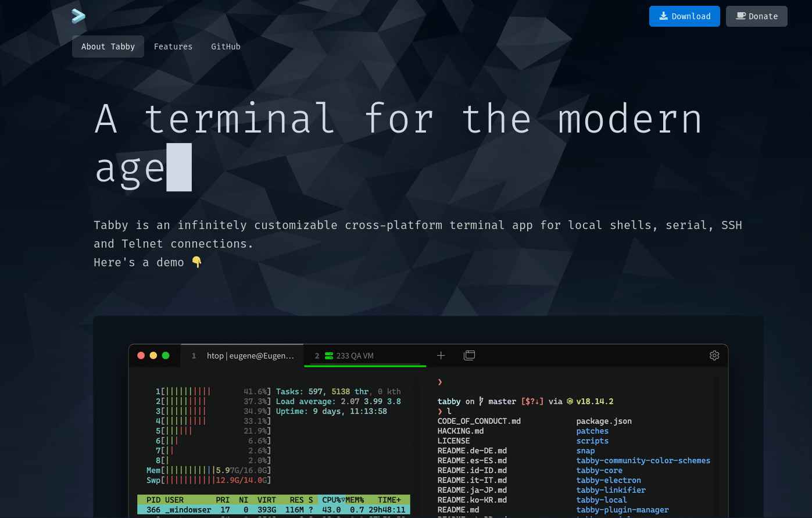Click "package.json" file name
This screenshot has height=518, width=812.
(604, 421)
